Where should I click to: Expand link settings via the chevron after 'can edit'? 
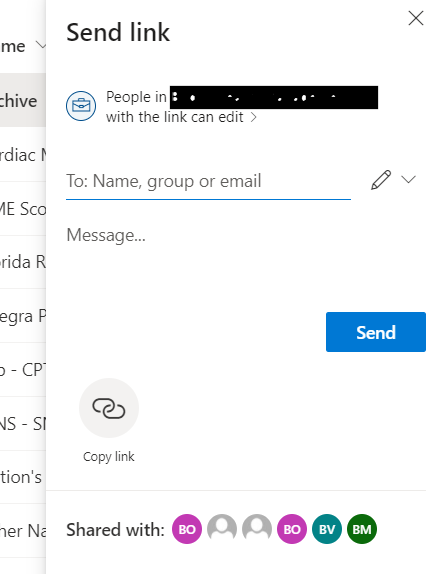tap(253, 117)
